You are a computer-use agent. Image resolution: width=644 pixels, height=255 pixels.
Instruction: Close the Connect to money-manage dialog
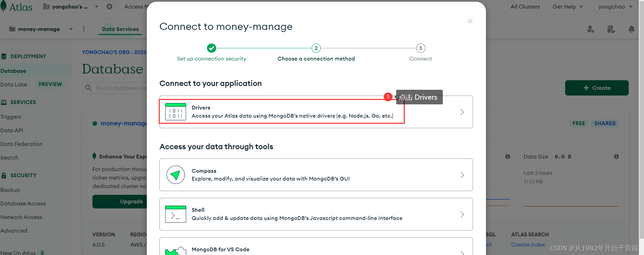[470, 21]
